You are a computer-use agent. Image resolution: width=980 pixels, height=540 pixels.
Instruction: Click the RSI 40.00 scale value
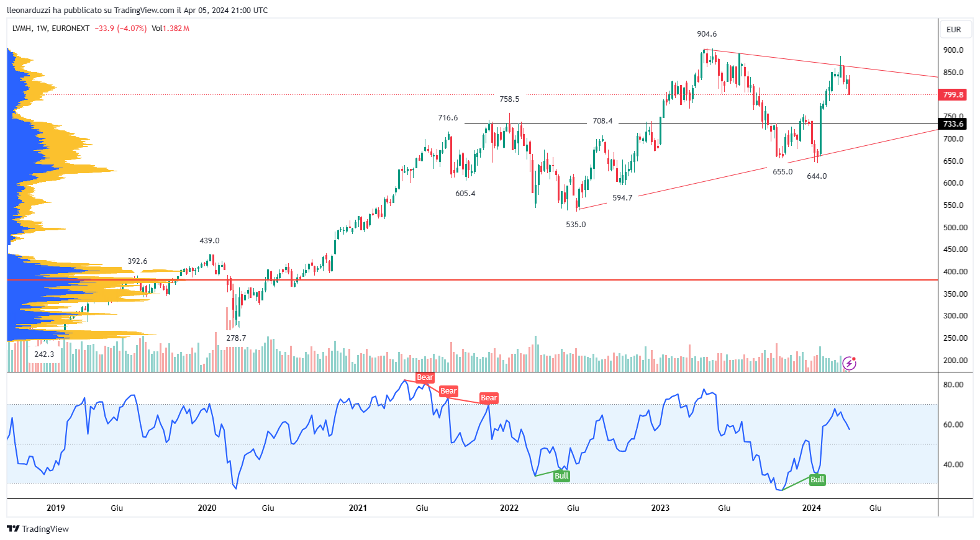(953, 465)
